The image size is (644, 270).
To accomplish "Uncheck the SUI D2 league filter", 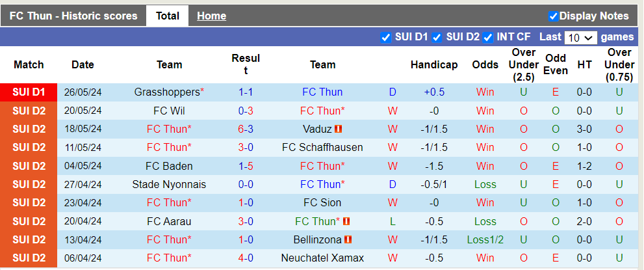I will click(x=437, y=37).
